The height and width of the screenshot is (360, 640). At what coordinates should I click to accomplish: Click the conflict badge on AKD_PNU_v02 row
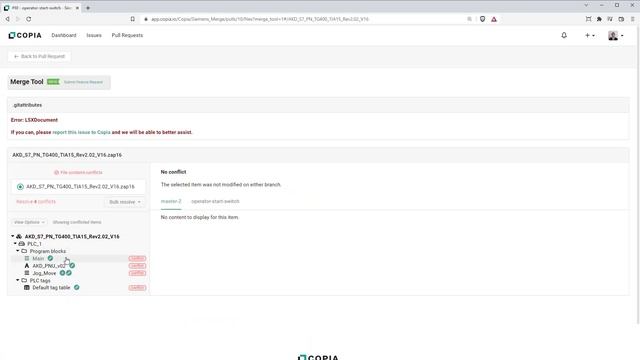[137, 266]
